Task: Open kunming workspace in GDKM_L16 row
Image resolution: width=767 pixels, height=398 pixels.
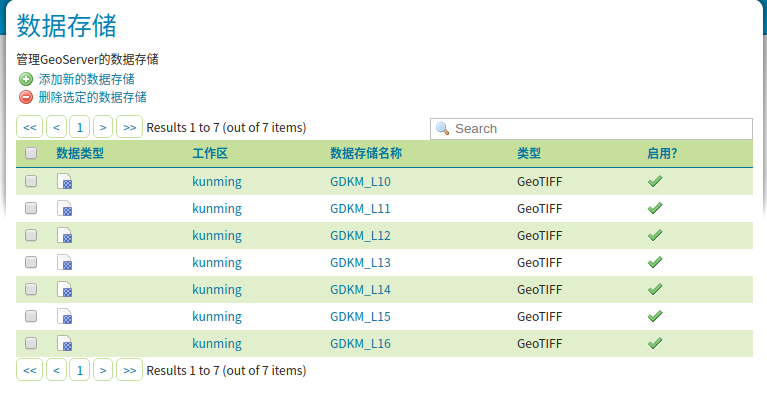Action: 217,343
